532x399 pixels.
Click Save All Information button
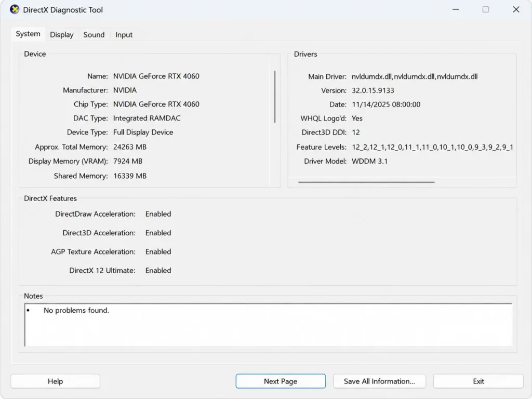point(379,381)
